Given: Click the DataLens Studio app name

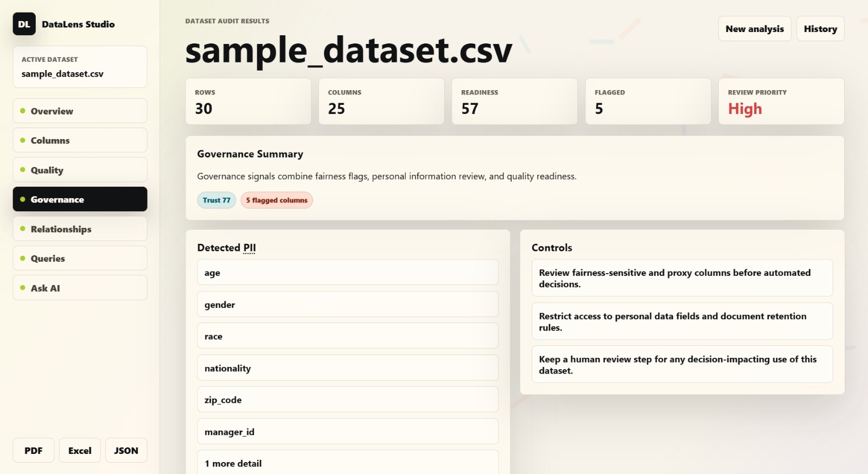Looking at the screenshot, I should click(78, 24).
